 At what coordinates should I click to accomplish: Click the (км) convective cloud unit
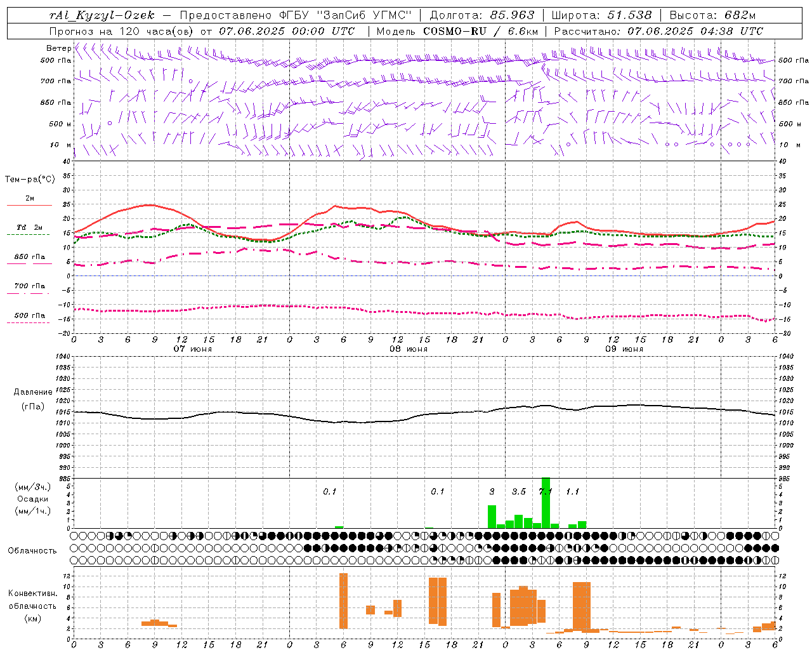32,618
